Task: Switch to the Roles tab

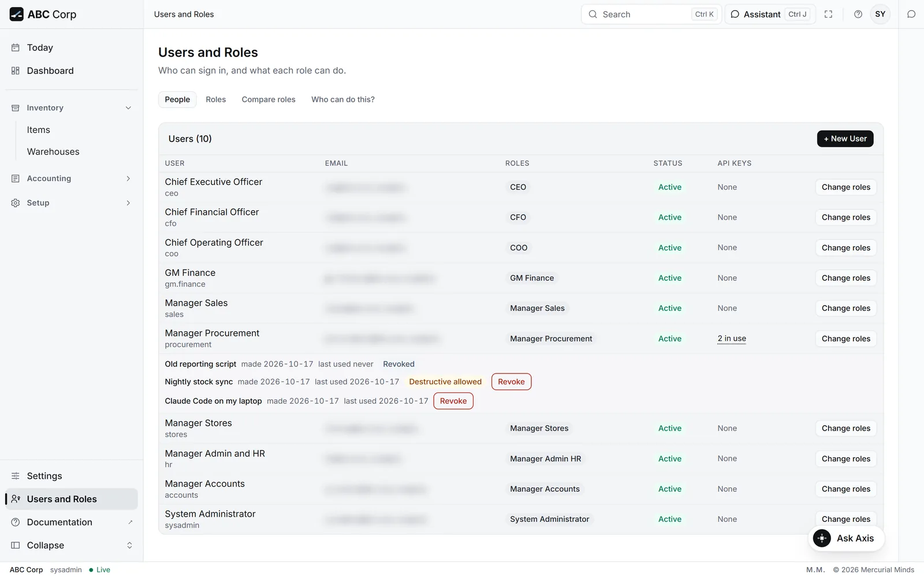Action: coord(216,99)
